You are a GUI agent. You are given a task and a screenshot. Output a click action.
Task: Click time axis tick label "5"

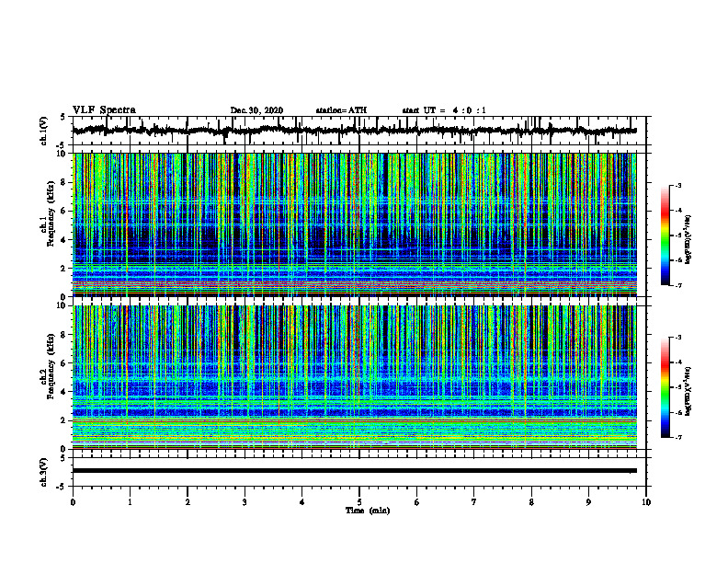pos(359,502)
